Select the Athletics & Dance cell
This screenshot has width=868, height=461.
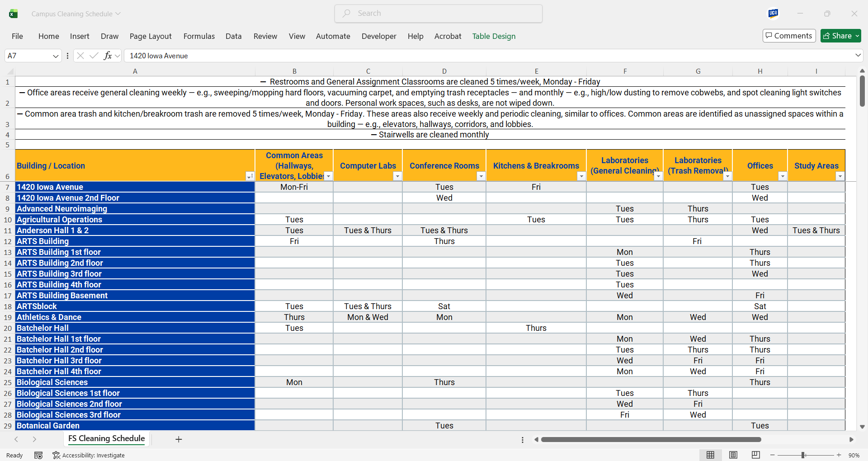point(135,317)
